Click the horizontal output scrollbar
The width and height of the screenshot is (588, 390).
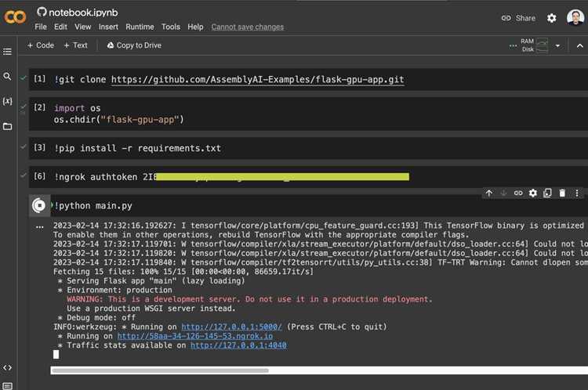tap(160, 370)
